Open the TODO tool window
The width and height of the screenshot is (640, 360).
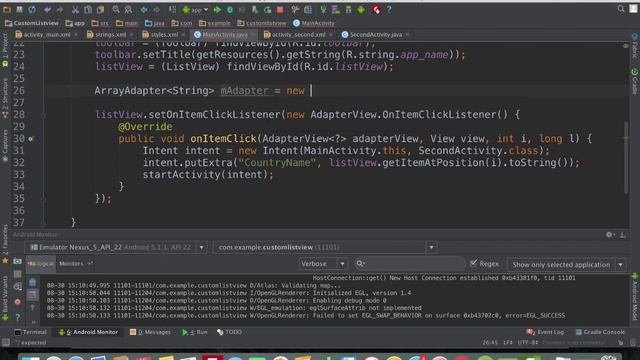[229, 332]
